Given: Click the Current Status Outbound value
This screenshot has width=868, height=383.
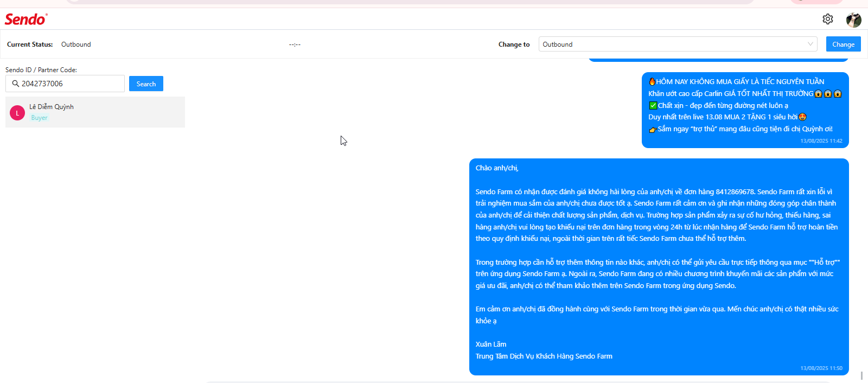Looking at the screenshot, I should tap(76, 44).
